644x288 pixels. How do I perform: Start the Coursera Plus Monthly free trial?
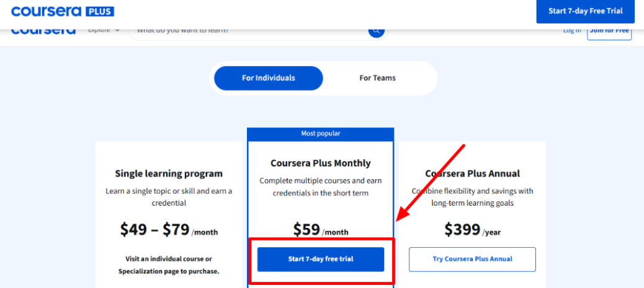tap(321, 259)
